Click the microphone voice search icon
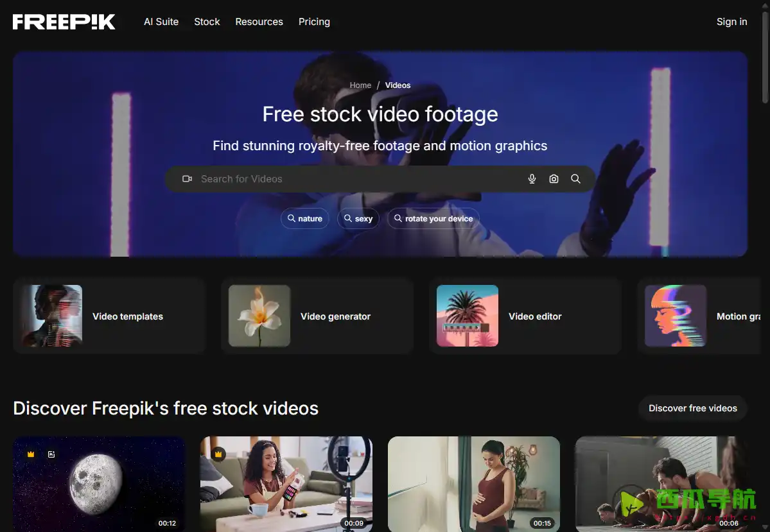 (532, 179)
